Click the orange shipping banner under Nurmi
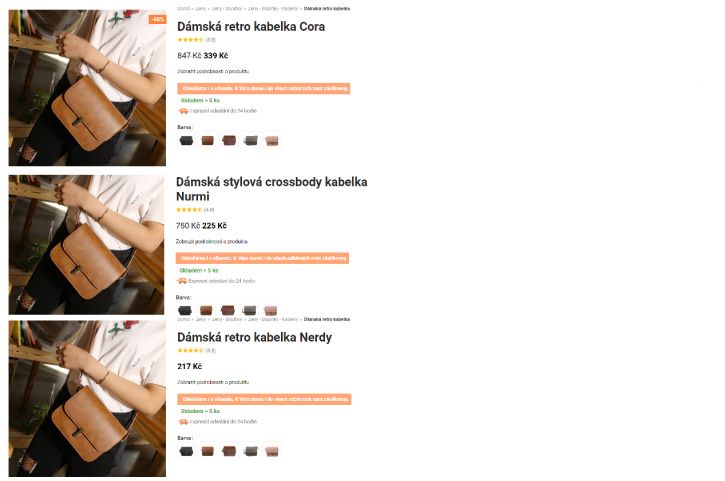 pos(262,258)
